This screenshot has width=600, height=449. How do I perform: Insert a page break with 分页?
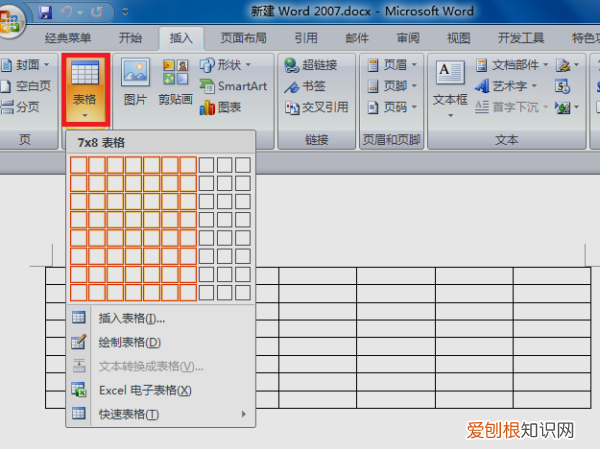pos(20,107)
